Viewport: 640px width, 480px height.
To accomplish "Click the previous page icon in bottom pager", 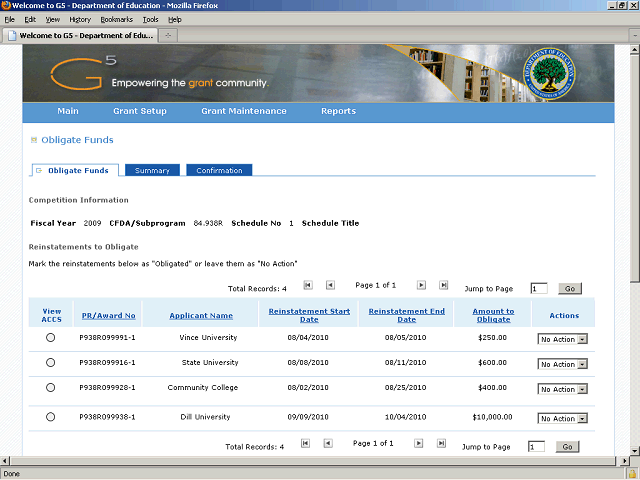I will (328, 443).
